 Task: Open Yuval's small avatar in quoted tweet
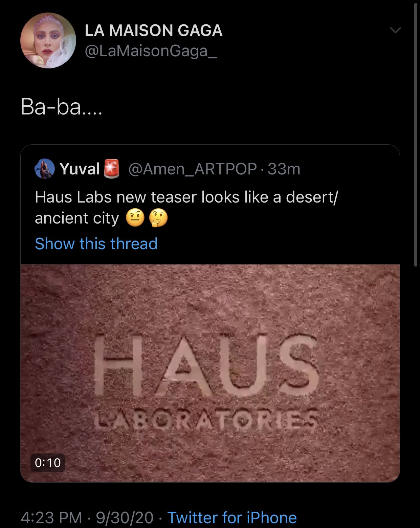click(x=45, y=168)
